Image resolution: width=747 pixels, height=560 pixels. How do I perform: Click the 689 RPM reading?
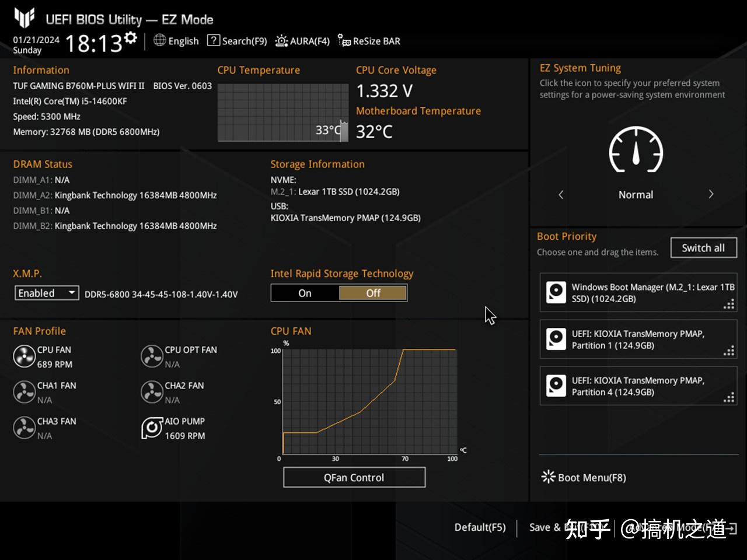[x=55, y=364]
